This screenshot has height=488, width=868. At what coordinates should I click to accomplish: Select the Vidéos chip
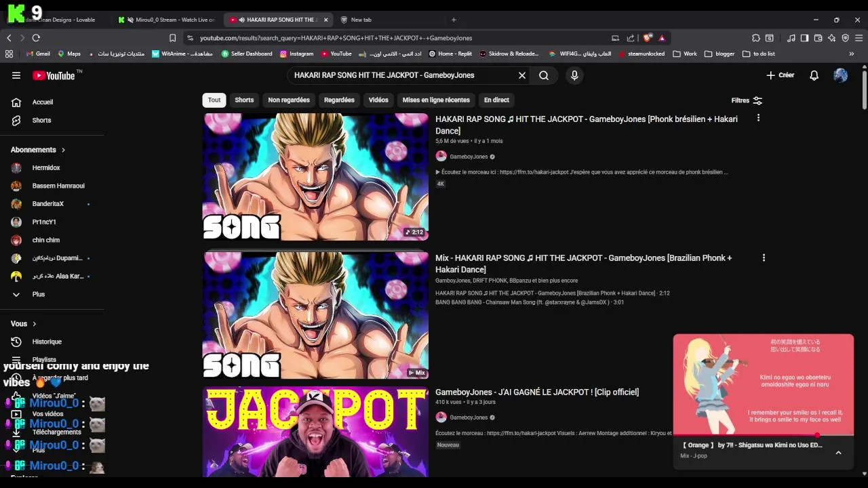click(x=378, y=100)
